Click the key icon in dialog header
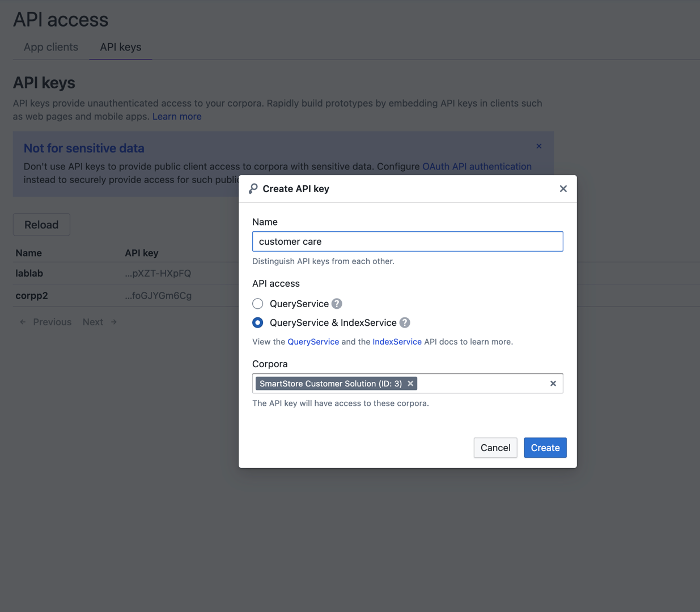Screen dimensions: 700x612 [253, 189]
